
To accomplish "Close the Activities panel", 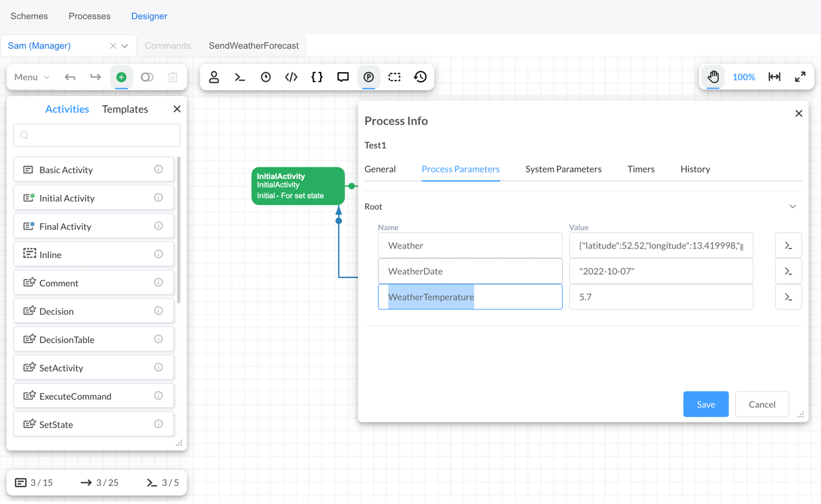I will click(177, 109).
